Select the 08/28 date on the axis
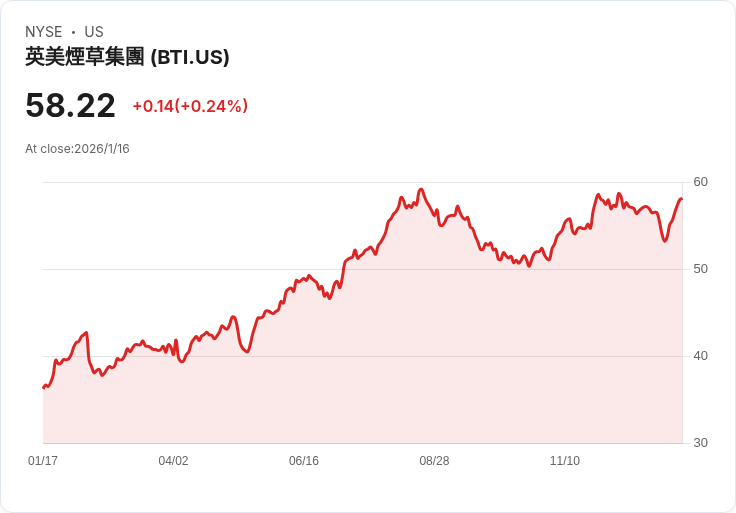This screenshot has width=736, height=513. tap(434, 461)
